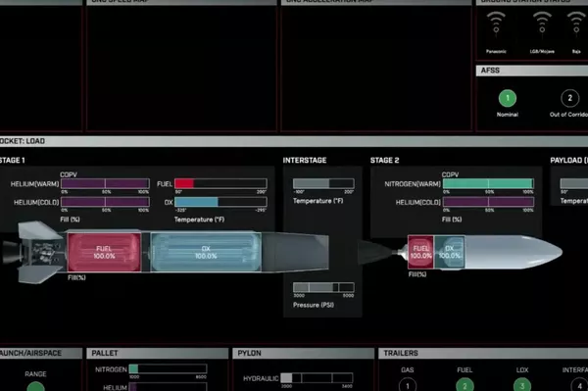Click the Panasonic ground station signal icon

496,24
